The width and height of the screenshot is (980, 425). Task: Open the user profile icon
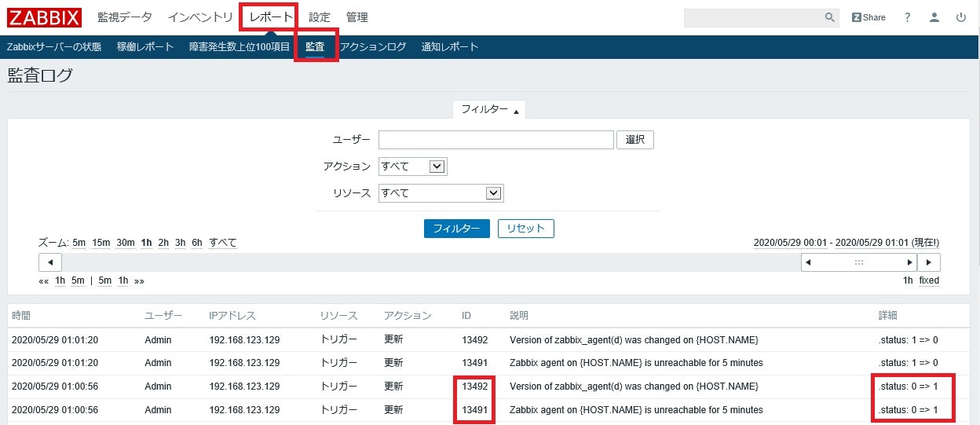(x=934, y=17)
